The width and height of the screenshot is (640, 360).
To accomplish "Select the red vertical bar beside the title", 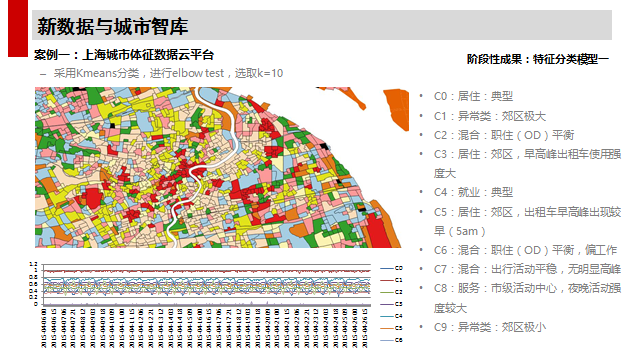I will [x=18, y=28].
